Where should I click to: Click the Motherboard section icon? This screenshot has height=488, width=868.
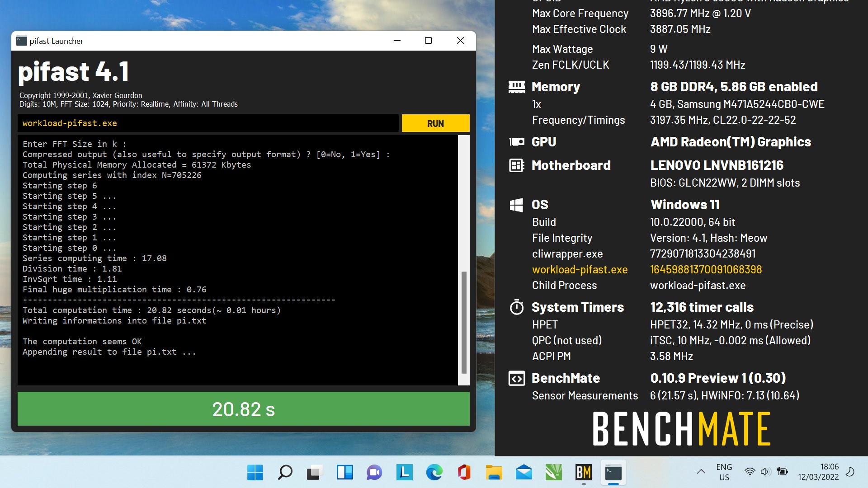pyautogui.click(x=516, y=165)
